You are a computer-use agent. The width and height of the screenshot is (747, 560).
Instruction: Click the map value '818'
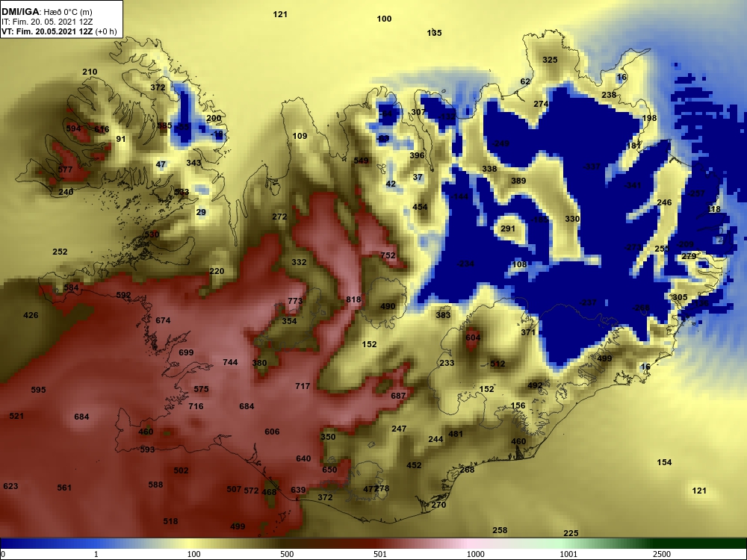pos(353,299)
